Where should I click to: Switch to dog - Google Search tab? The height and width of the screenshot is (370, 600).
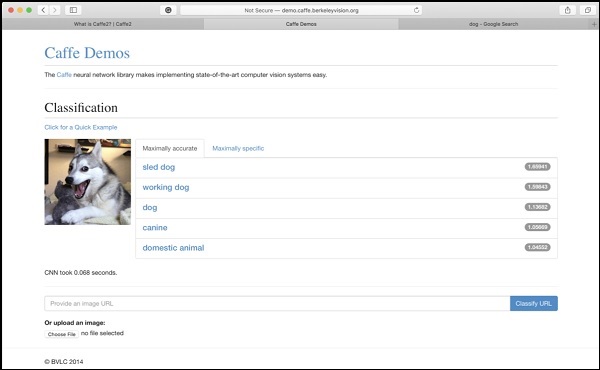point(493,24)
